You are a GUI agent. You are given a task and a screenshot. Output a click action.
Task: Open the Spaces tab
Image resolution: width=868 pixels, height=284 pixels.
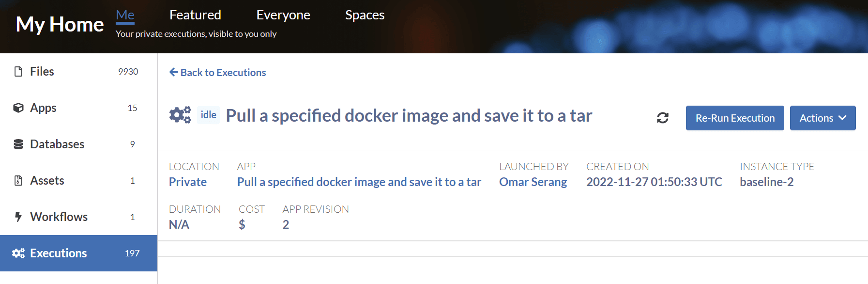click(x=365, y=15)
